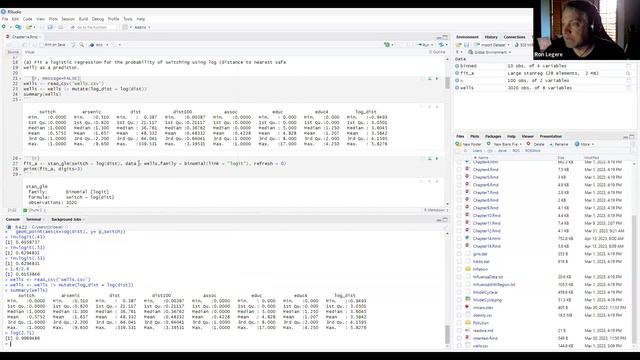
Task: Open the Chunk 3 navigator at editor bottom
Action: (34, 210)
